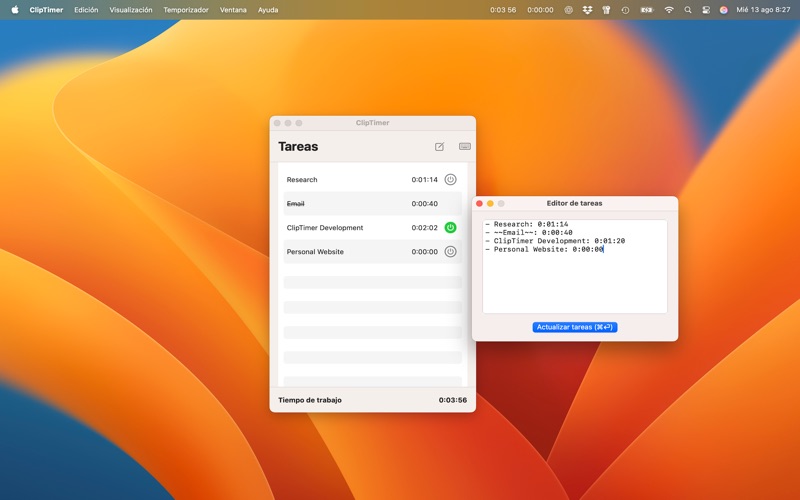Image resolution: width=800 pixels, height=500 pixels.
Task: Open Spotlight search magnifier
Action: click(688, 10)
